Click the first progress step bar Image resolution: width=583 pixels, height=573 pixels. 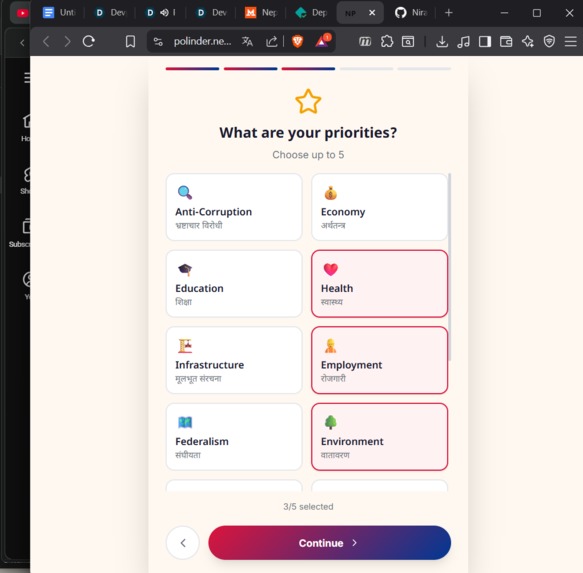coord(192,69)
